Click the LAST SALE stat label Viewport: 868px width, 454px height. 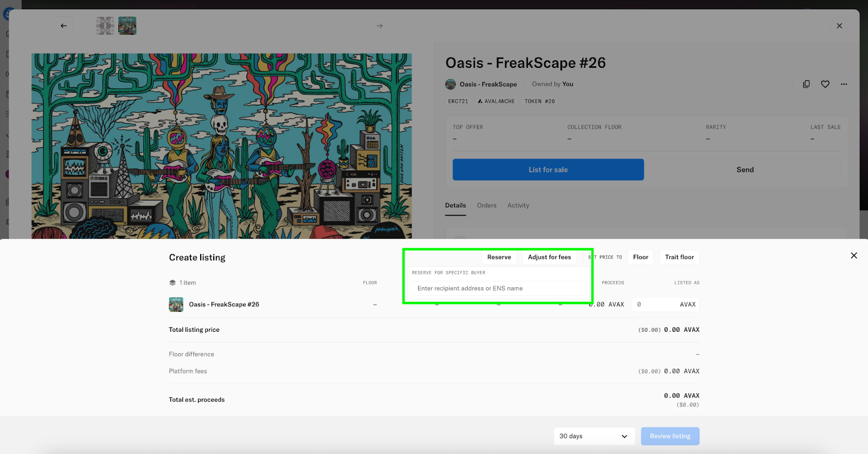pos(825,127)
